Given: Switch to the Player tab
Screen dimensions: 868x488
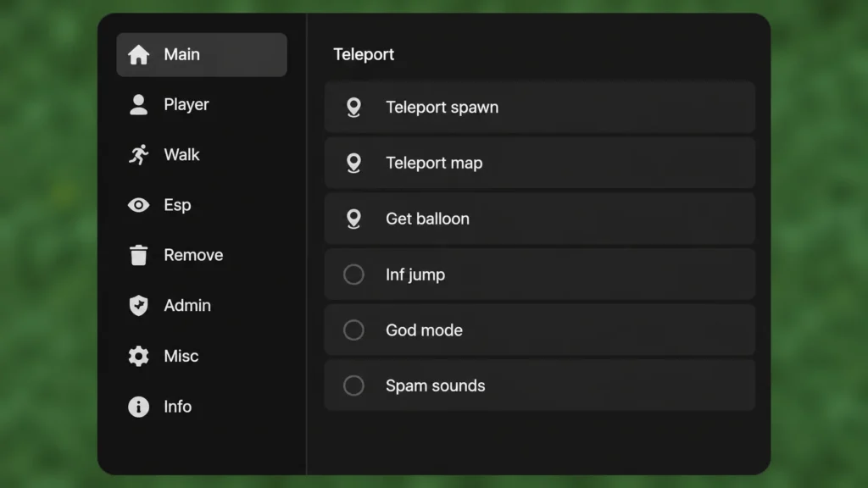Looking at the screenshot, I should (x=202, y=104).
